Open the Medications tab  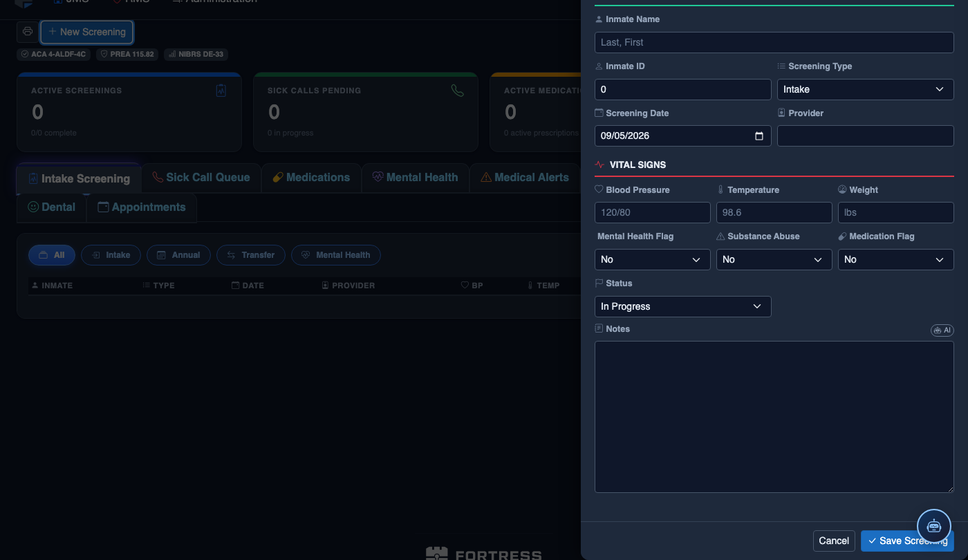pyautogui.click(x=311, y=178)
